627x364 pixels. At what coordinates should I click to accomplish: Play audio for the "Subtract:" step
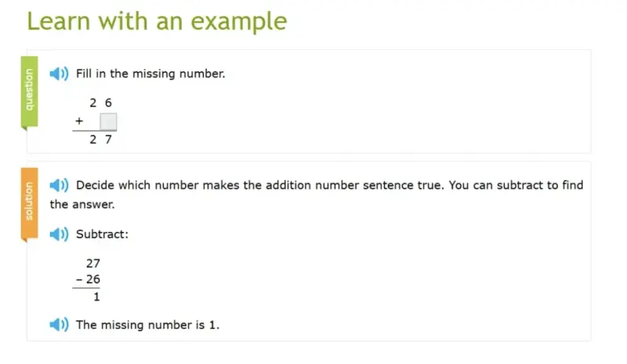(59, 234)
